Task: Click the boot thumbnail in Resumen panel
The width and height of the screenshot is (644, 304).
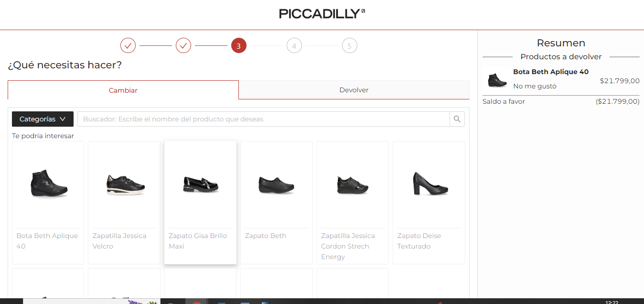Action: [497, 80]
